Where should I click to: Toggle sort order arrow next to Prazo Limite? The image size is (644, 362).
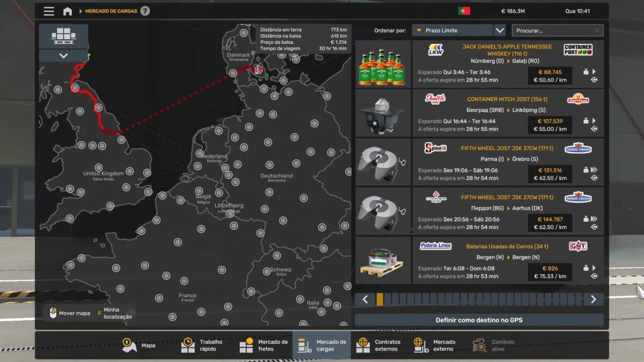coord(500,31)
